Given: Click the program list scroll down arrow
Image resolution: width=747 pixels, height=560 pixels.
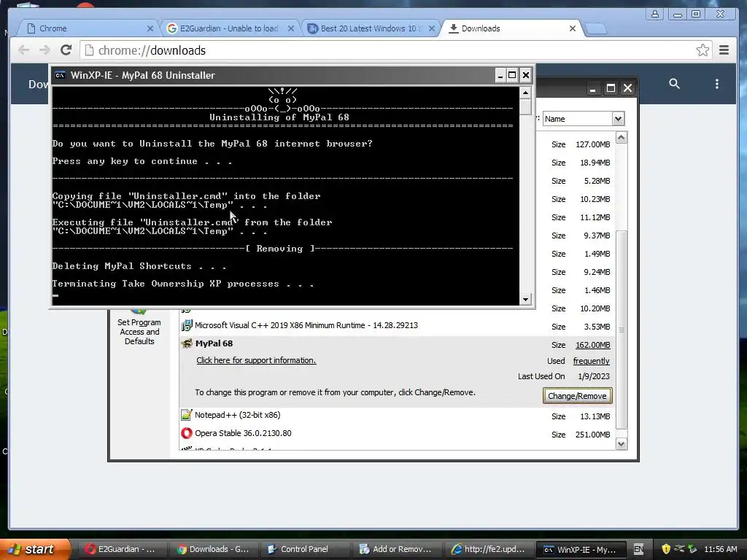Looking at the screenshot, I should [x=622, y=444].
